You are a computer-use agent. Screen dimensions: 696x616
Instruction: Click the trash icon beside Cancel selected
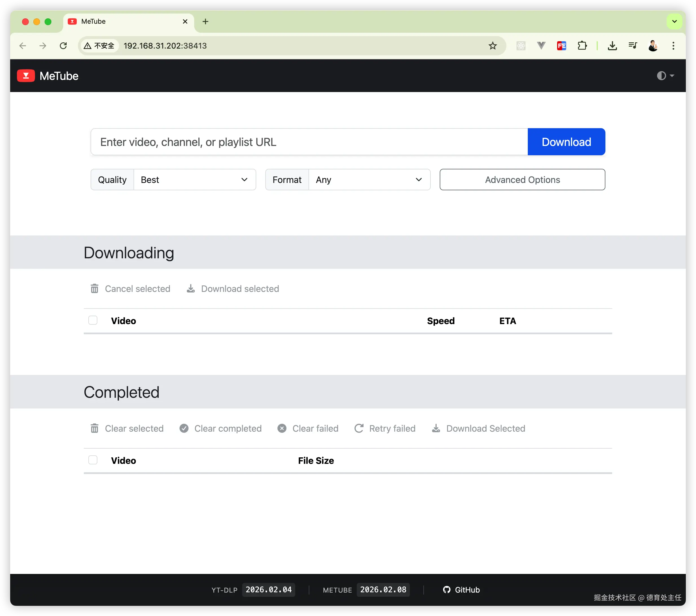[x=94, y=289]
